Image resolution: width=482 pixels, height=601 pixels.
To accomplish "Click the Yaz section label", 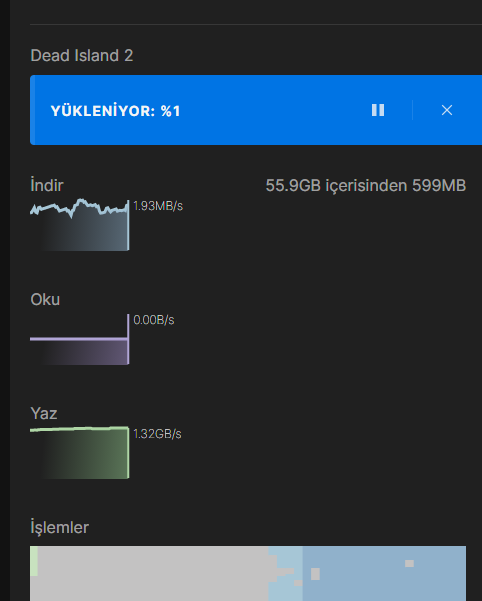I will 44,414.
